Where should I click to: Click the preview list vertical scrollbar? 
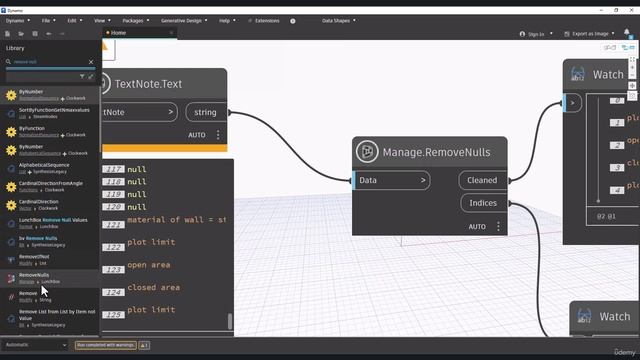(x=230, y=321)
